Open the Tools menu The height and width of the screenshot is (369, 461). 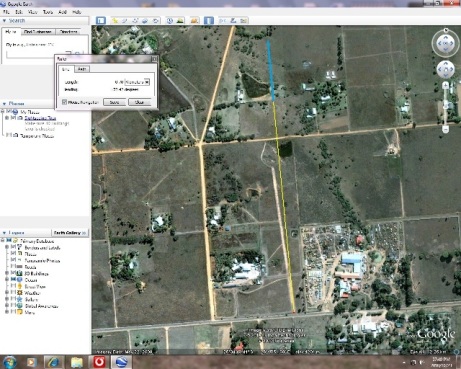(x=48, y=12)
